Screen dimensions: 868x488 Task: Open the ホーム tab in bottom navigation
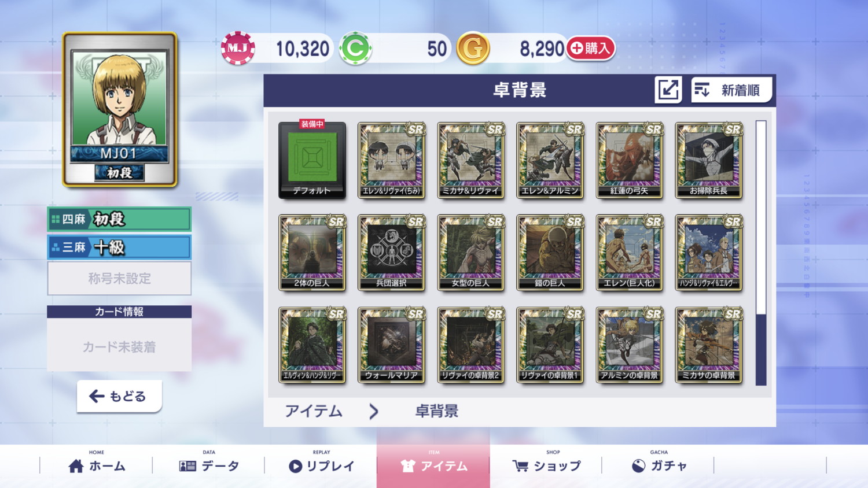97,465
